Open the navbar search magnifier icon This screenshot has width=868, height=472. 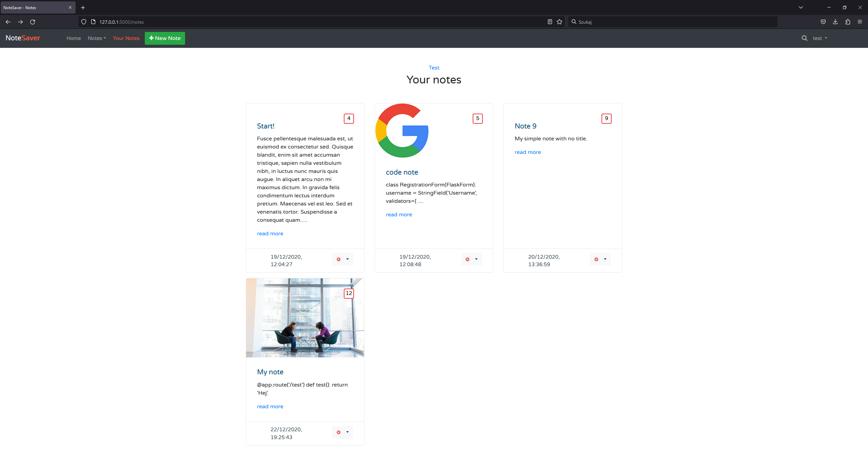pos(804,38)
